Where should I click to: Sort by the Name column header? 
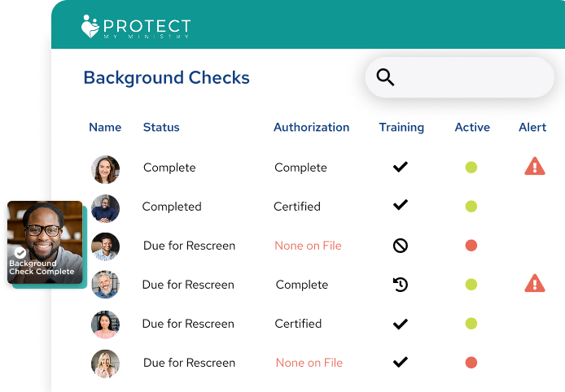pos(105,127)
